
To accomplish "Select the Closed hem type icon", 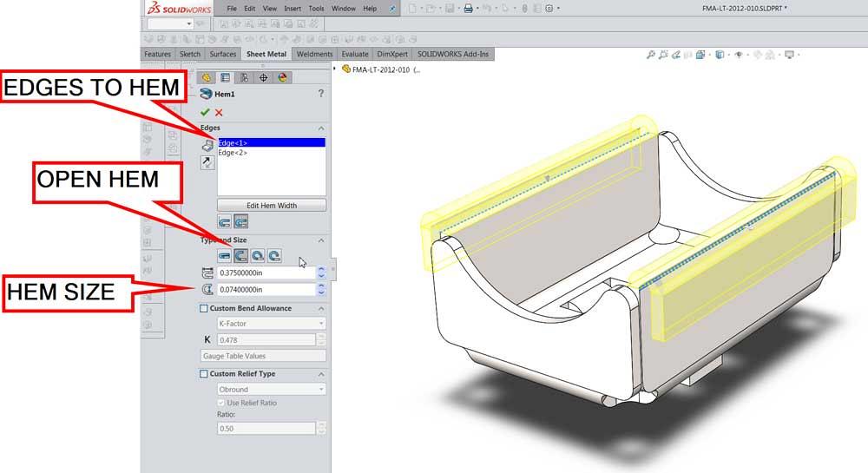I will (225, 256).
